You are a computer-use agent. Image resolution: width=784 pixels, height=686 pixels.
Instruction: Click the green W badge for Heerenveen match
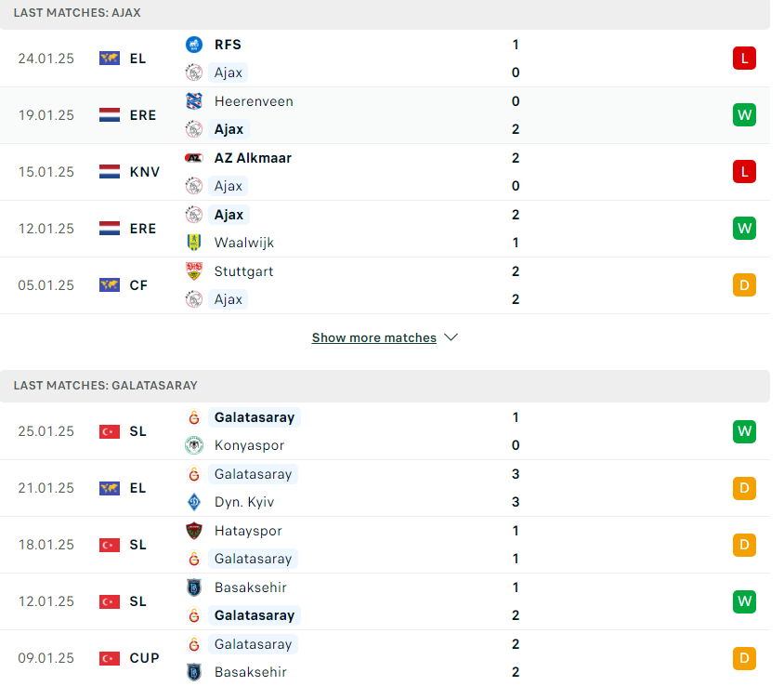click(744, 115)
